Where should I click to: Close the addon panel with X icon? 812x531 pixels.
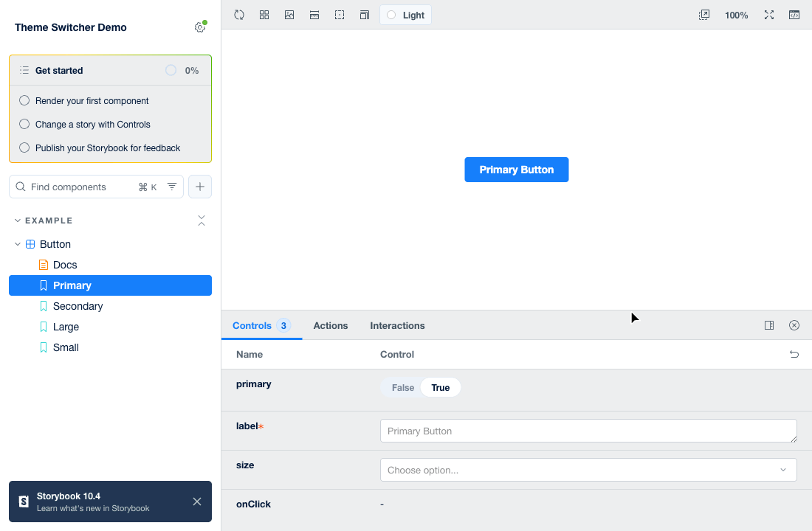pos(794,325)
